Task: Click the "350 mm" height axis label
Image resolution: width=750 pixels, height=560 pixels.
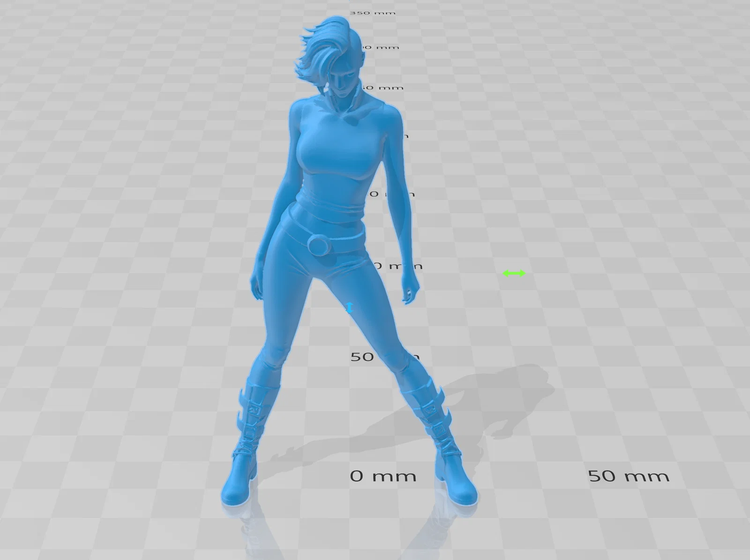Action: [x=373, y=13]
